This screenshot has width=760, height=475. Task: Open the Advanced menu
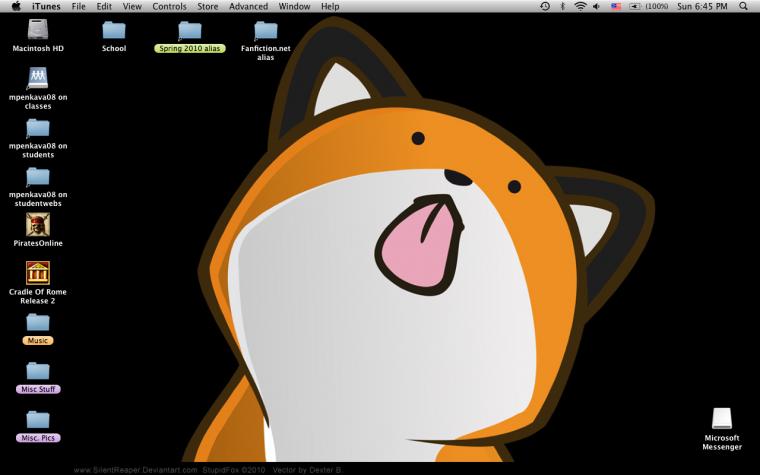(x=249, y=6)
